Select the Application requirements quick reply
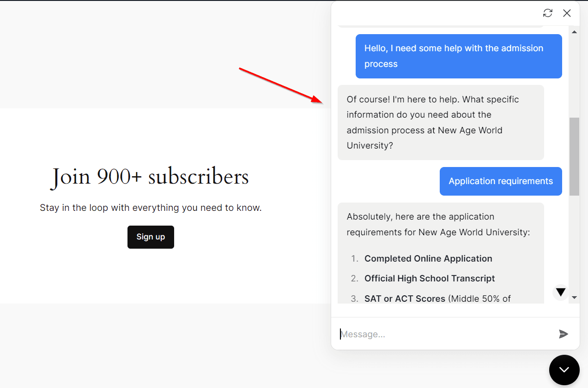This screenshot has width=588, height=388. 500,181
